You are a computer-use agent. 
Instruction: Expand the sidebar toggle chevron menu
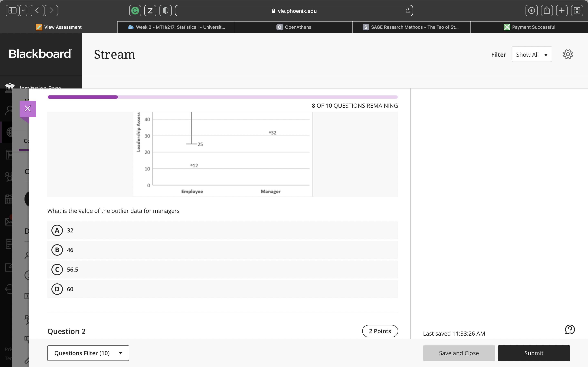[x=23, y=11]
